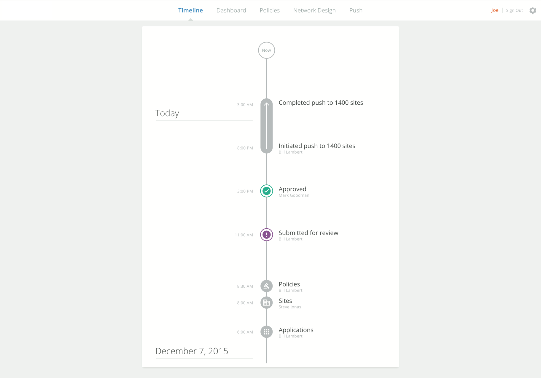Click the Joe username link
The image size is (541, 392).
click(495, 10)
